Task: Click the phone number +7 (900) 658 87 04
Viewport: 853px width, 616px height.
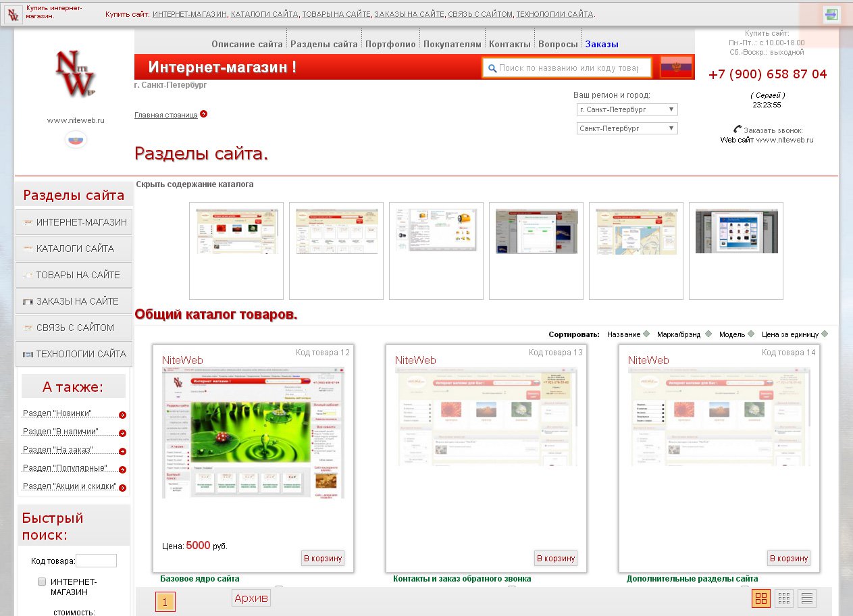Action: pos(767,74)
